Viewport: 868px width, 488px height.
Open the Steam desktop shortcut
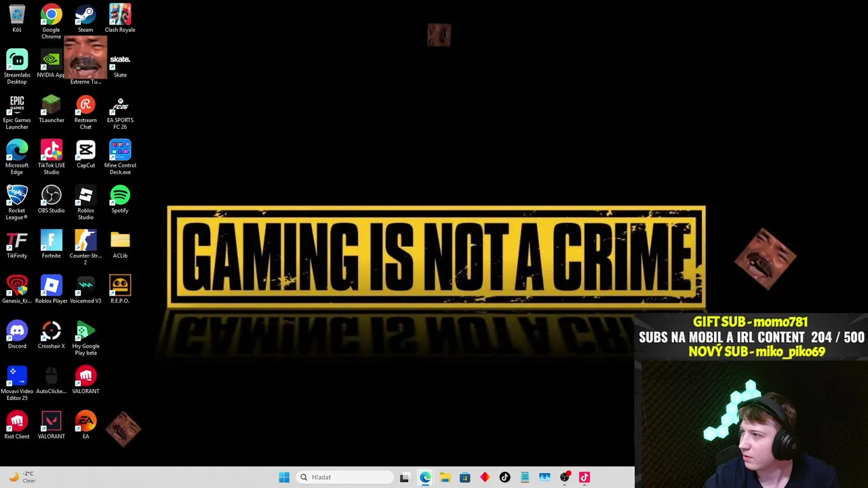[85, 19]
